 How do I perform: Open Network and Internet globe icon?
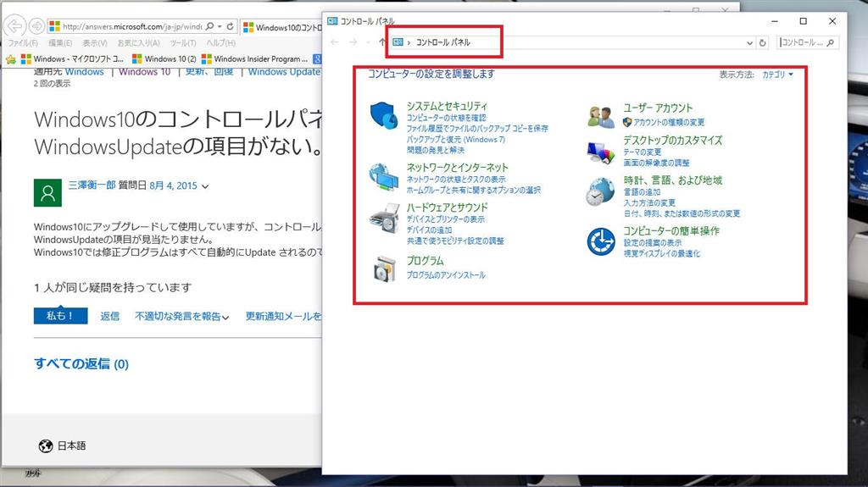384,177
